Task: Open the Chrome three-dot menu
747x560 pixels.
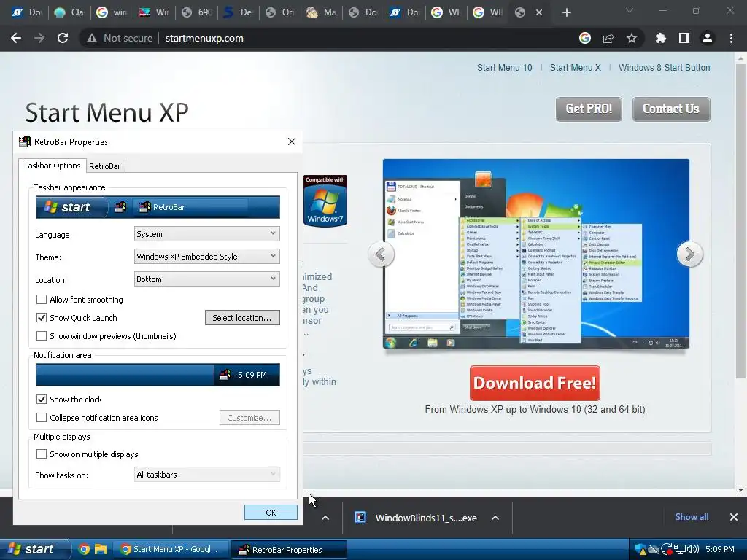Action: (731, 38)
